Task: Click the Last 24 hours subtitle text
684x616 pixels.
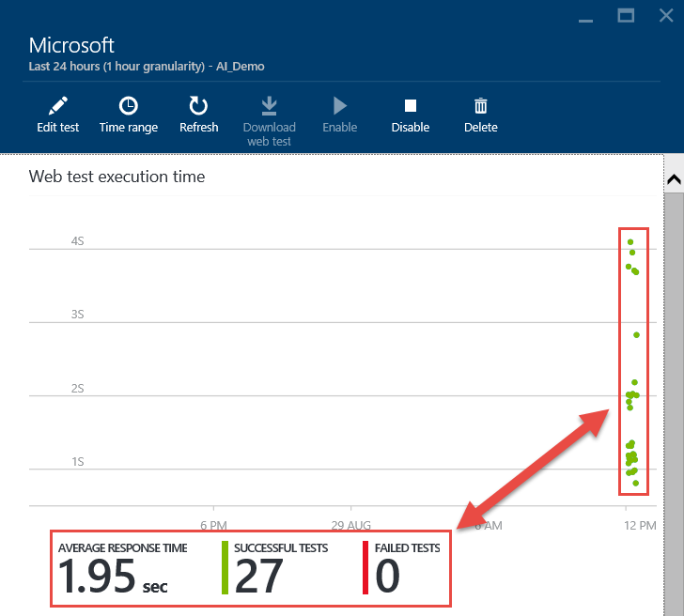Action: 147,67
